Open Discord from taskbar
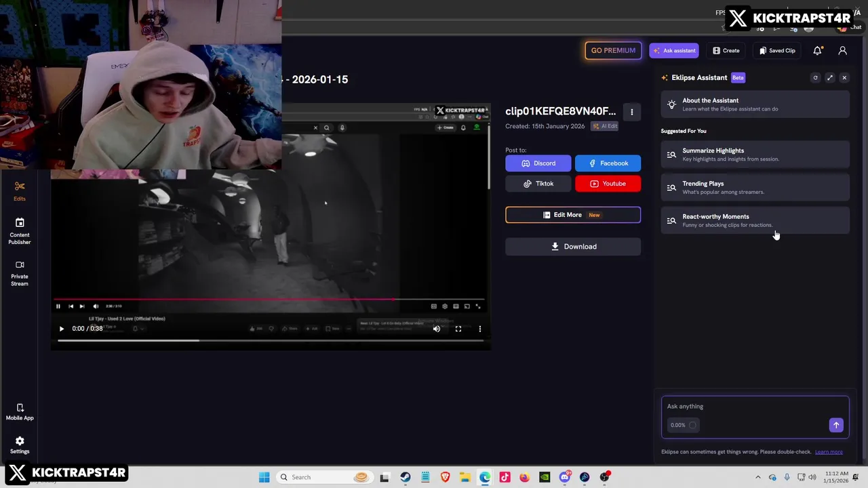 (564, 477)
